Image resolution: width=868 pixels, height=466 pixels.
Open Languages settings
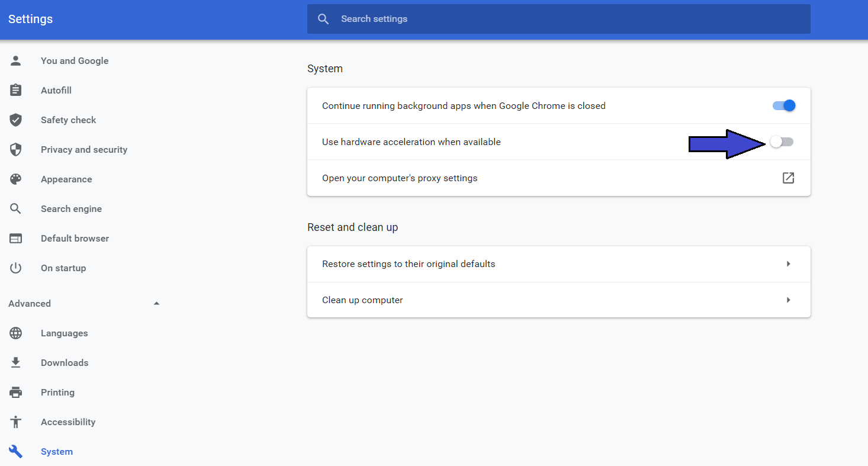coord(64,333)
